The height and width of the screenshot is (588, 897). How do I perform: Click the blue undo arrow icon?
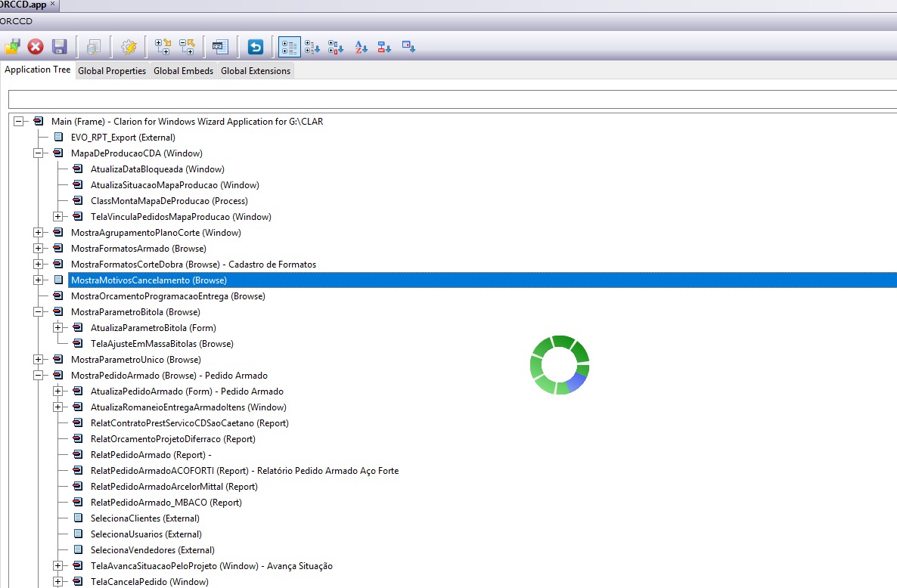[256, 47]
